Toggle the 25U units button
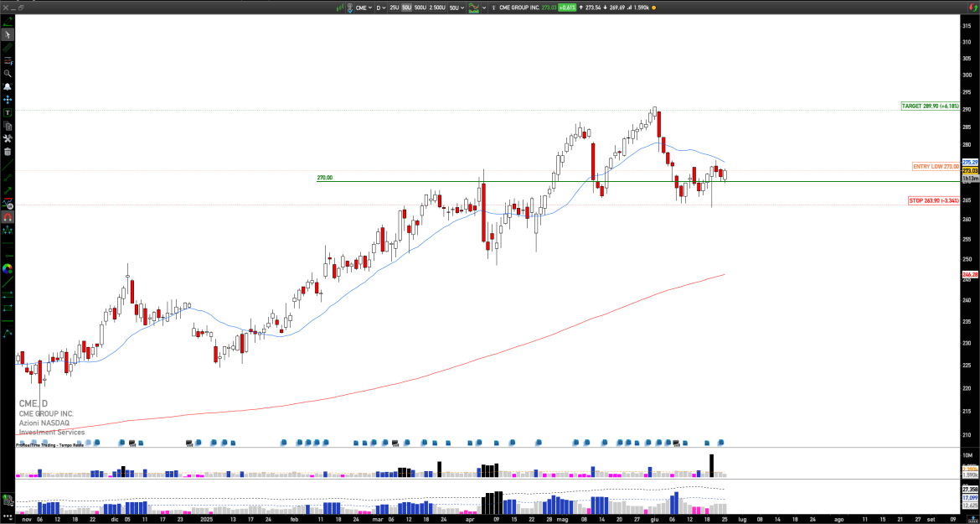This screenshot has height=524, width=980. (394, 8)
